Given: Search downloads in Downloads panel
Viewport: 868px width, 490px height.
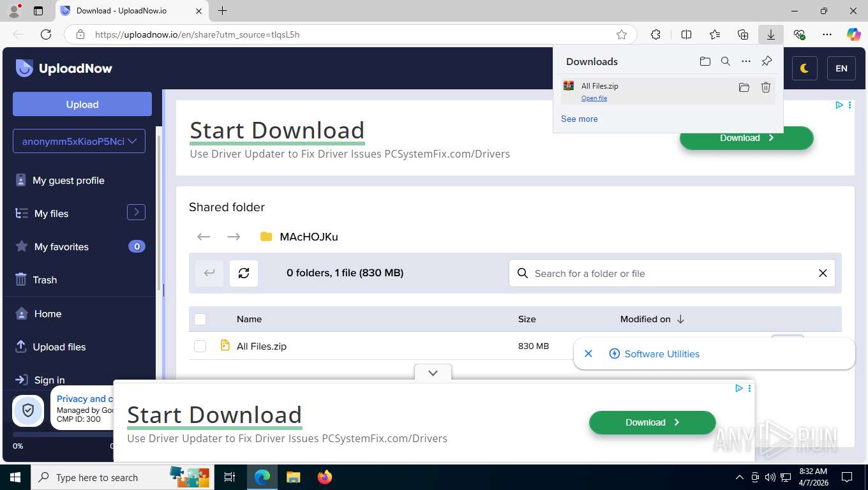Looking at the screenshot, I should pos(725,61).
